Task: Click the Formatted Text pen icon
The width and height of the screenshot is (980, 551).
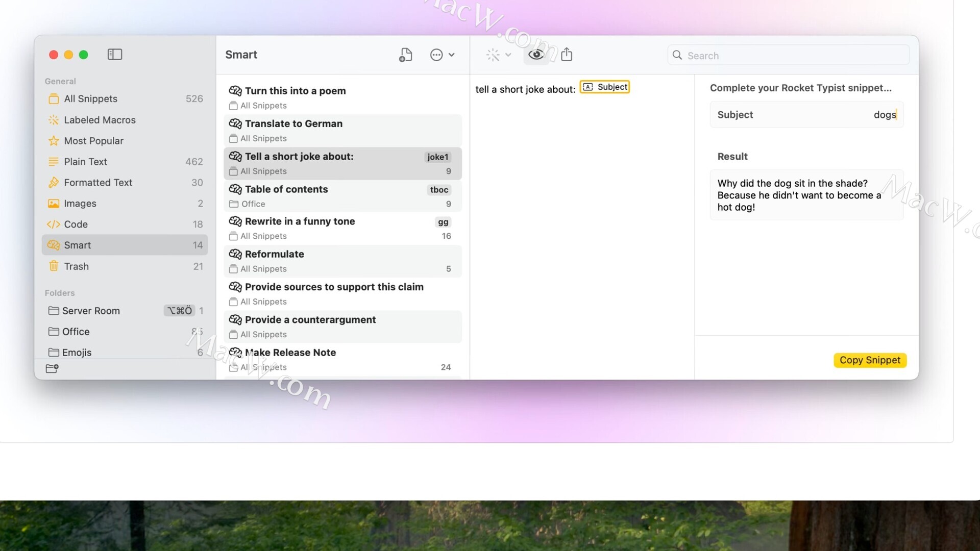Action: [54, 182]
